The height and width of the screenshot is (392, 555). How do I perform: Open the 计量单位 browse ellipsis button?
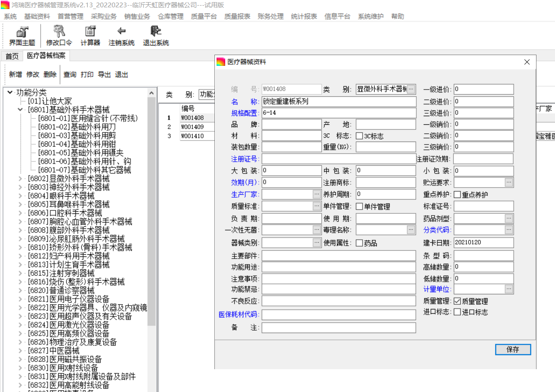tap(509, 289)
